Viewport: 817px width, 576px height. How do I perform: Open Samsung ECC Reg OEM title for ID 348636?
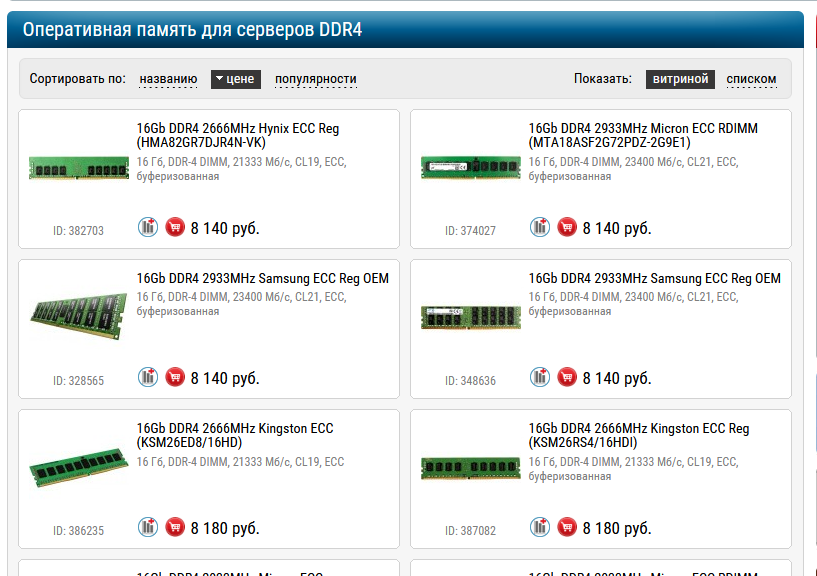tap(654, 278)
